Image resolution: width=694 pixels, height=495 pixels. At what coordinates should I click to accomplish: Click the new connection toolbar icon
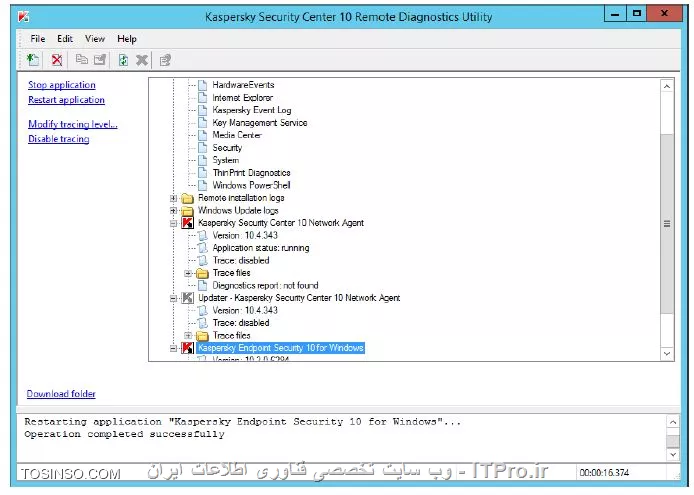pyautogui.click(x=33, y=60)
